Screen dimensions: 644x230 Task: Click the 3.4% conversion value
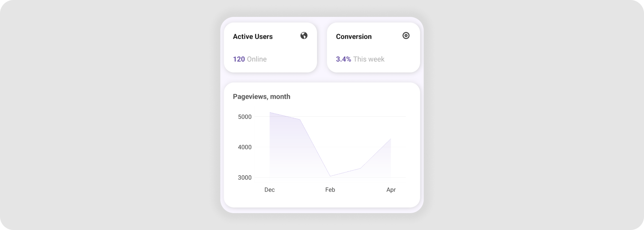click(343, 59)
